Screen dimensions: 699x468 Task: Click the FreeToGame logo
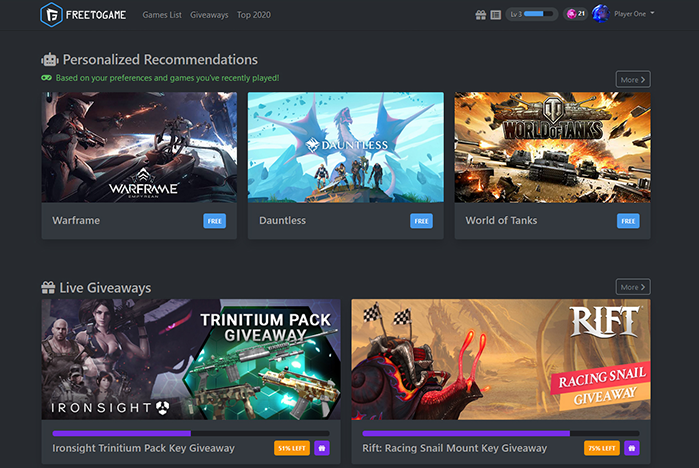tap(83, 15)
